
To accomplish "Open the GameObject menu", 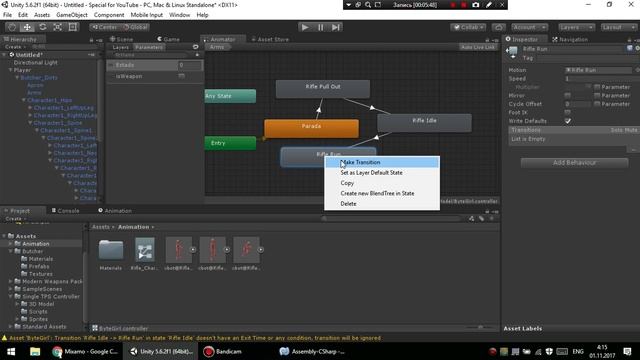I will coord(72,15).
